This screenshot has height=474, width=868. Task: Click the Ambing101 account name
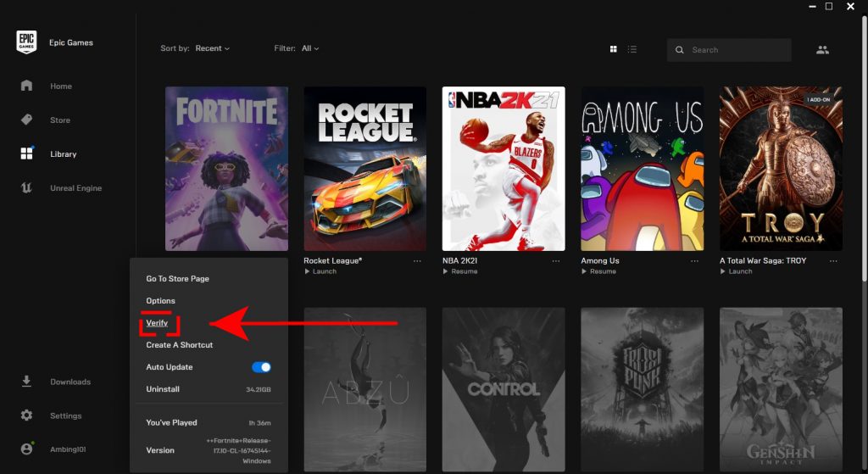click(x=68, y=449)
